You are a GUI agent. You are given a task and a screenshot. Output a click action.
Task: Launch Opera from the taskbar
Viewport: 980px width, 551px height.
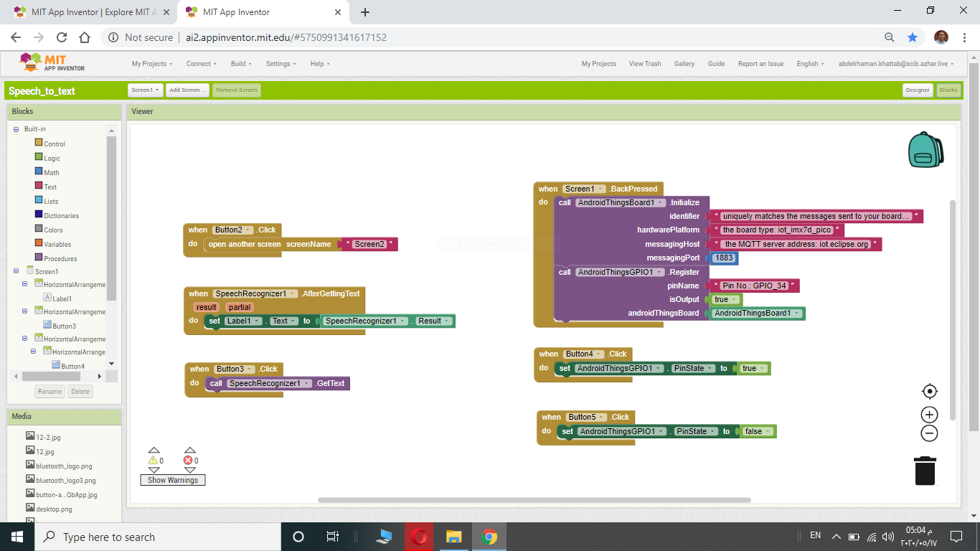(420, 537)
